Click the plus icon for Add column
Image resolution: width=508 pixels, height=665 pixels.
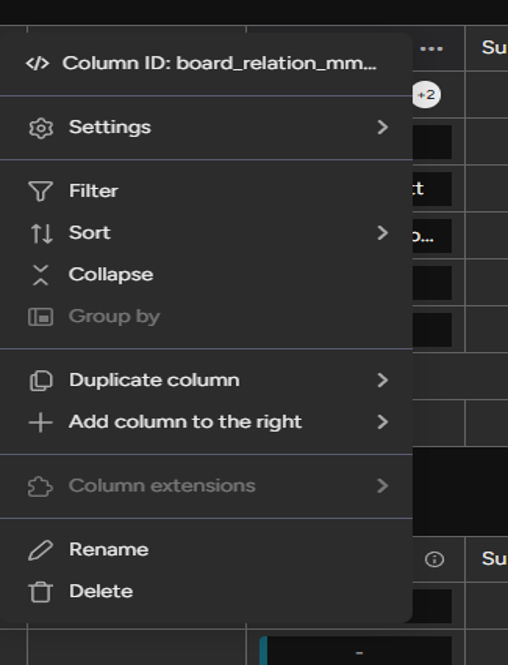(x=41, y=422)
